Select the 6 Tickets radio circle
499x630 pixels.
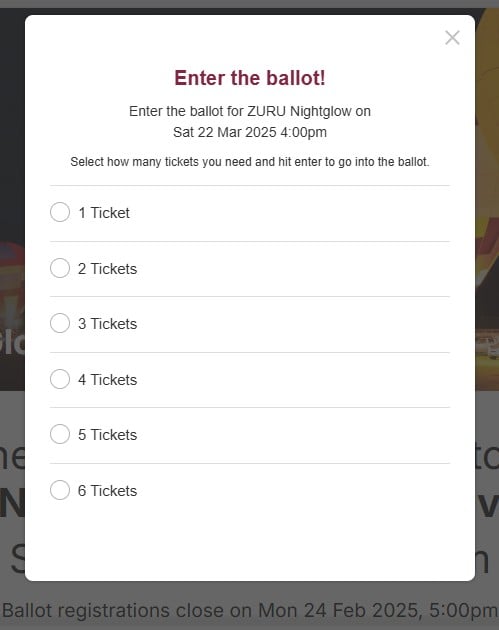pyautogui.click(x=60, y=490)
